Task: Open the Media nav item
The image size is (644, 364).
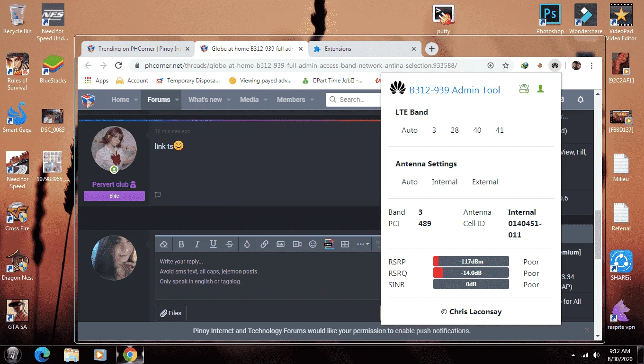Action: coord(249,100)
